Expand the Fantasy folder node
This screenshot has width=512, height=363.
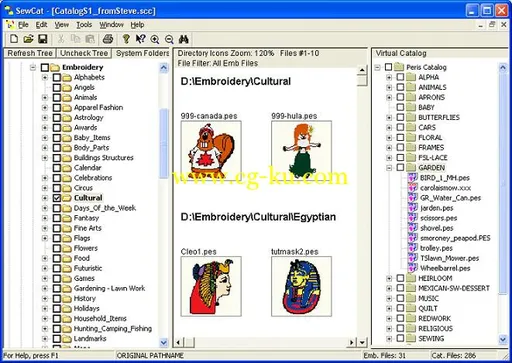tap(45, 218)
